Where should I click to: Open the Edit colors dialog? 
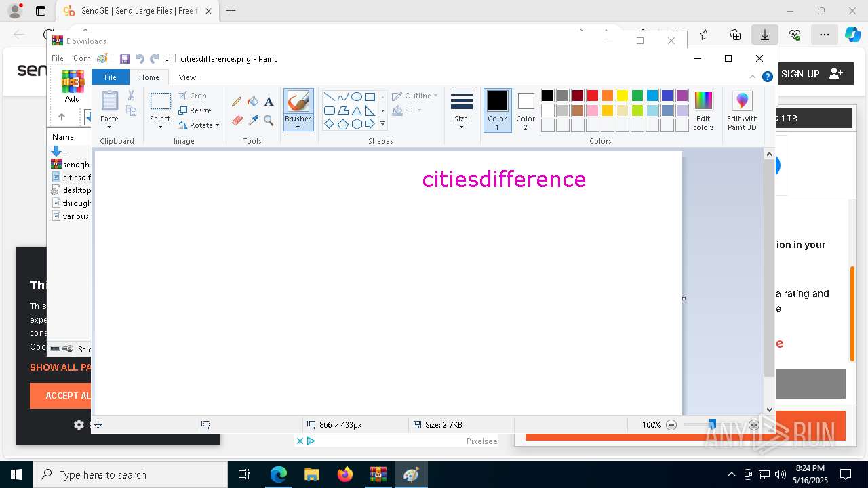point(703,111)
